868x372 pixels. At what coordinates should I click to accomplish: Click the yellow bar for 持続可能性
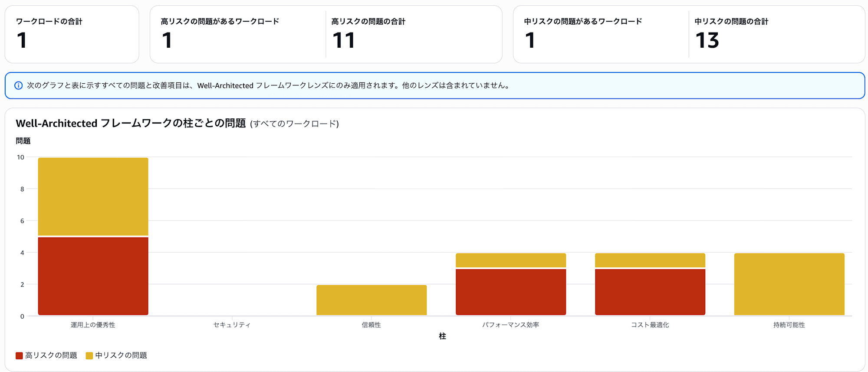(789, 284)
